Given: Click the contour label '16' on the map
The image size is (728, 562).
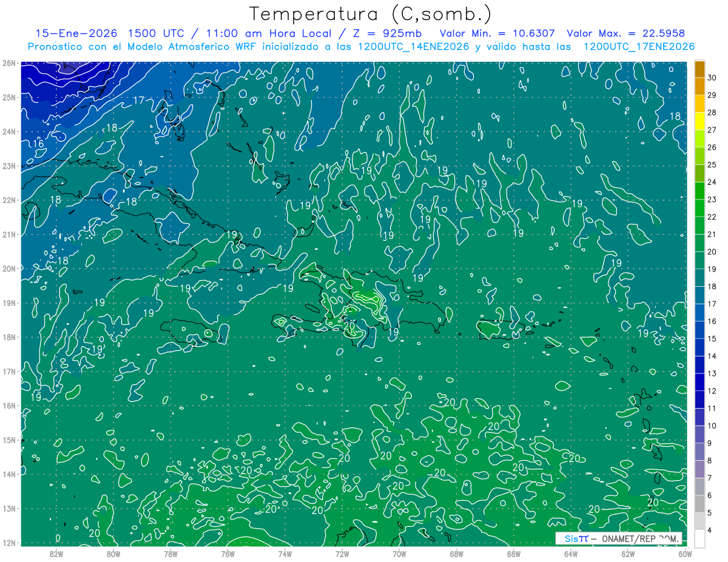Looking at the screenshot, I should click(x=38, y=143).
